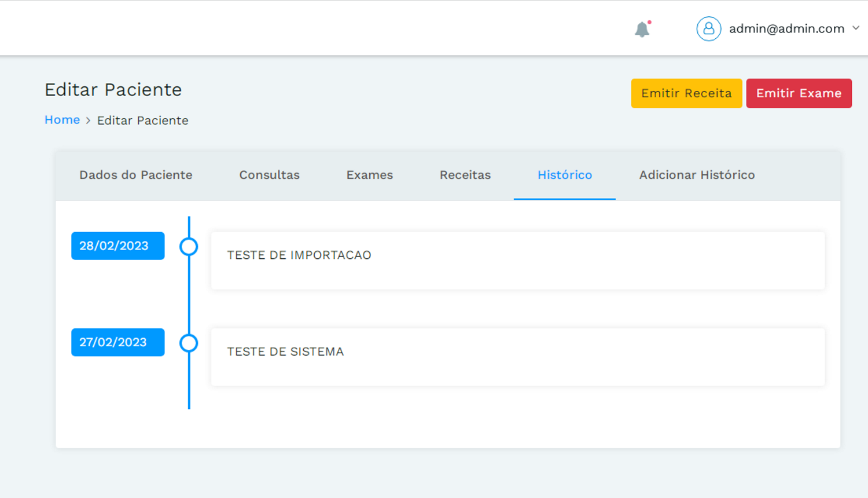The width and height of the screenshot is (868, 498).
Task: Open the TESTE DE SISTEMA history entry
Action: tap(518, 357)
